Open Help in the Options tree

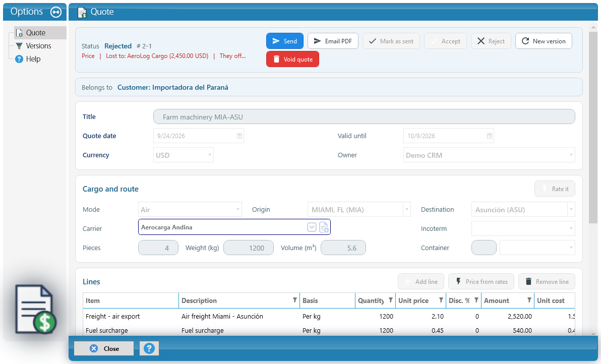(33, 59)
